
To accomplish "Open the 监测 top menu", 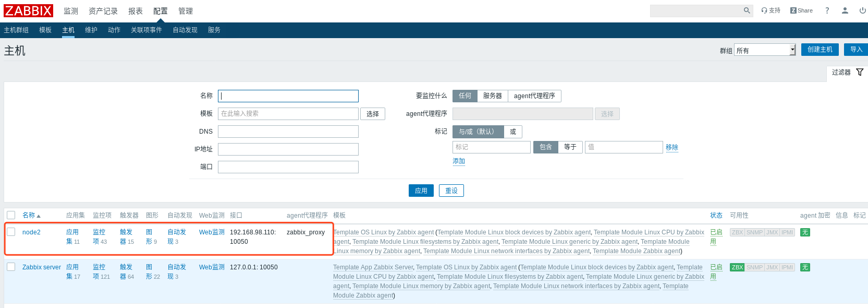I will tap(71, 11).
